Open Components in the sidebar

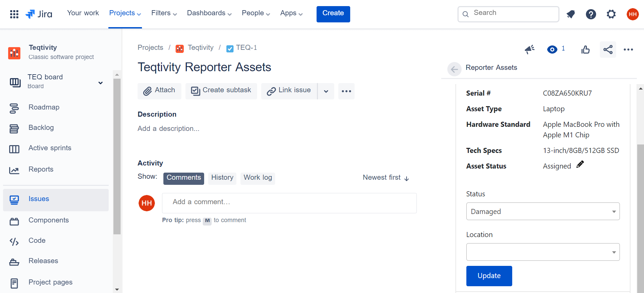pyautogui.click(x=56, y=221)
